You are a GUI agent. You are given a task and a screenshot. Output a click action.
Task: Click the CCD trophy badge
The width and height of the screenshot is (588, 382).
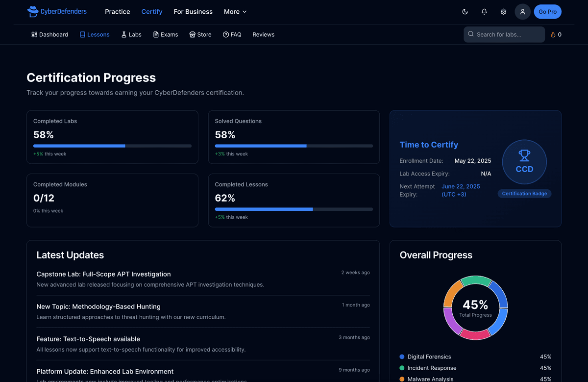[524, 162]
